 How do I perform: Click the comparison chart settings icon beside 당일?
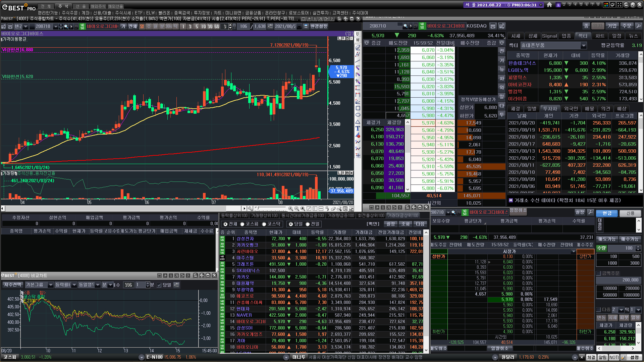click(176, 285)
